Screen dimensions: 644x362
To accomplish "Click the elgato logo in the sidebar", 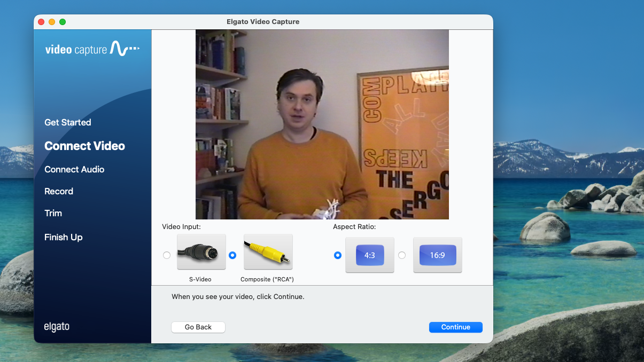I will (57, 326).
